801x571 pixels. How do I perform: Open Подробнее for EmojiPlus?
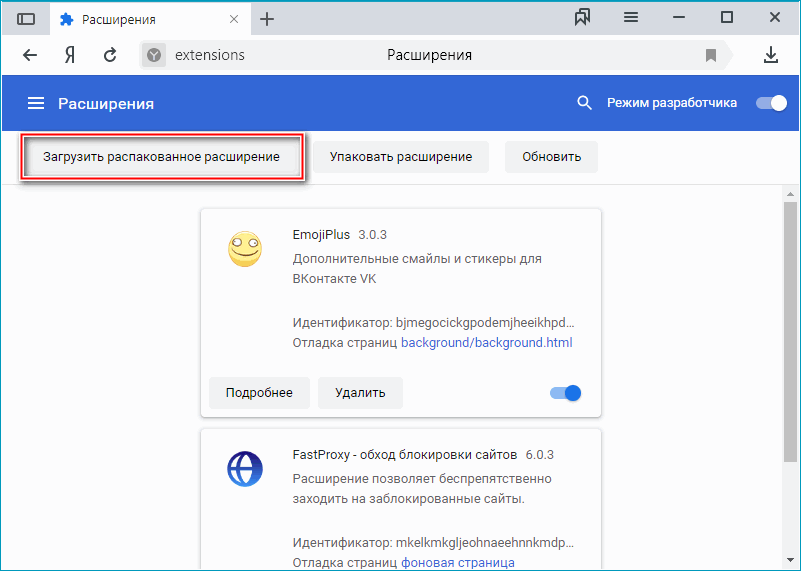coord(259,393)
